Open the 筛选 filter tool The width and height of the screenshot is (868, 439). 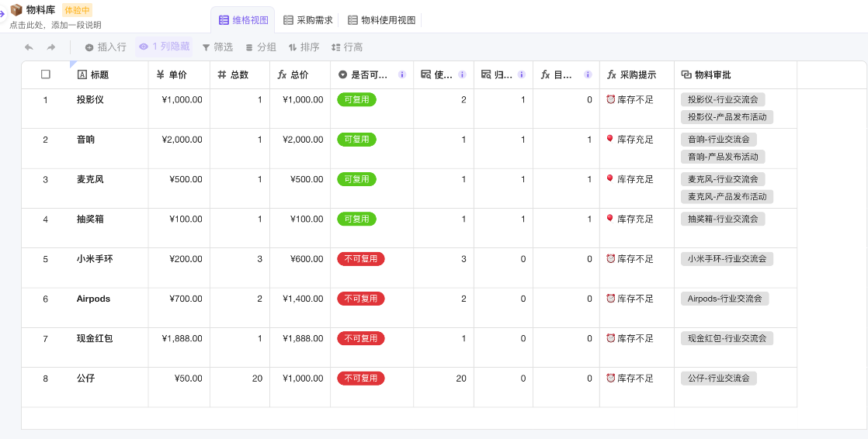pyautogui.click(x=217, y=47)
